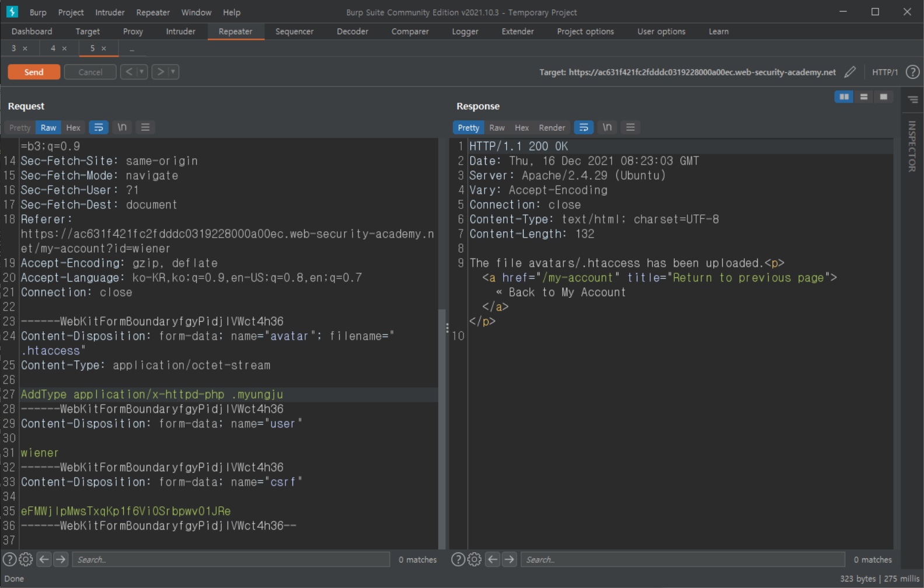Close Repeater tab 5
Image resolution: width=924 pixels, height=588 pixels.
(104, 48)
